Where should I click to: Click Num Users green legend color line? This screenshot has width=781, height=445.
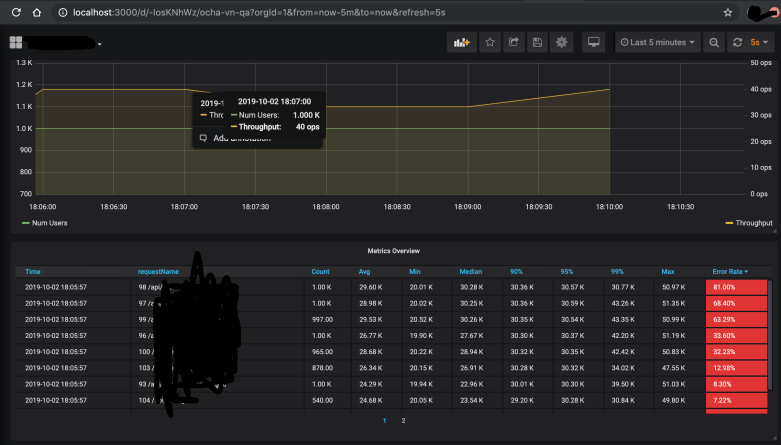pyautogui.click(x=26, y=223)
